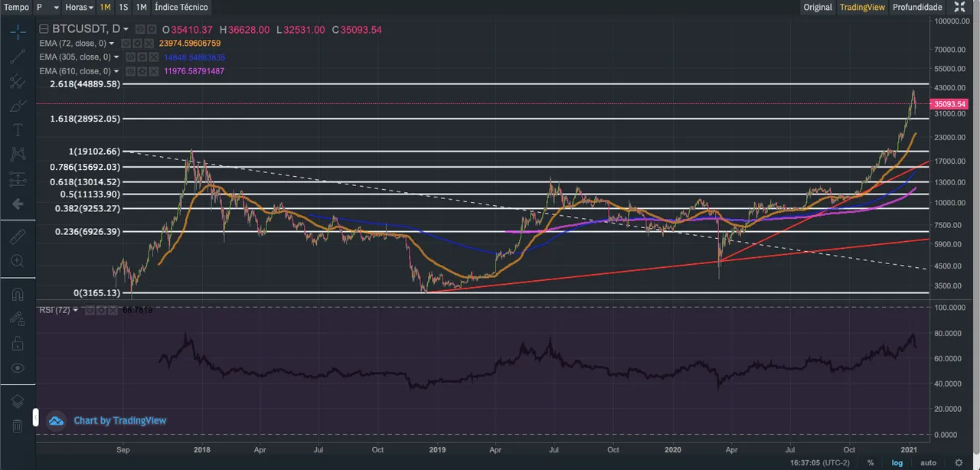Expand the RSI (72) dropdown arrow
This screenshot has width=980, height=470.
(75, 310)
